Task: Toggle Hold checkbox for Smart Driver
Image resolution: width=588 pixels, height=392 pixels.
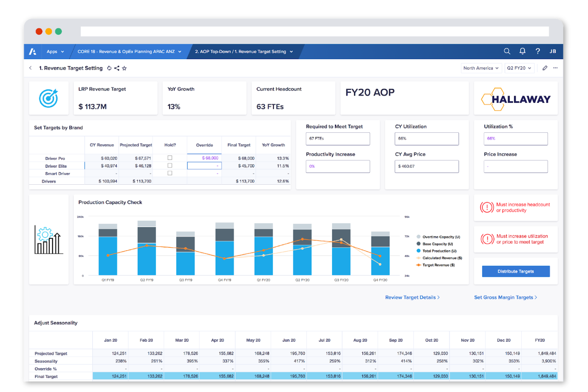Action: coord(170,173)
